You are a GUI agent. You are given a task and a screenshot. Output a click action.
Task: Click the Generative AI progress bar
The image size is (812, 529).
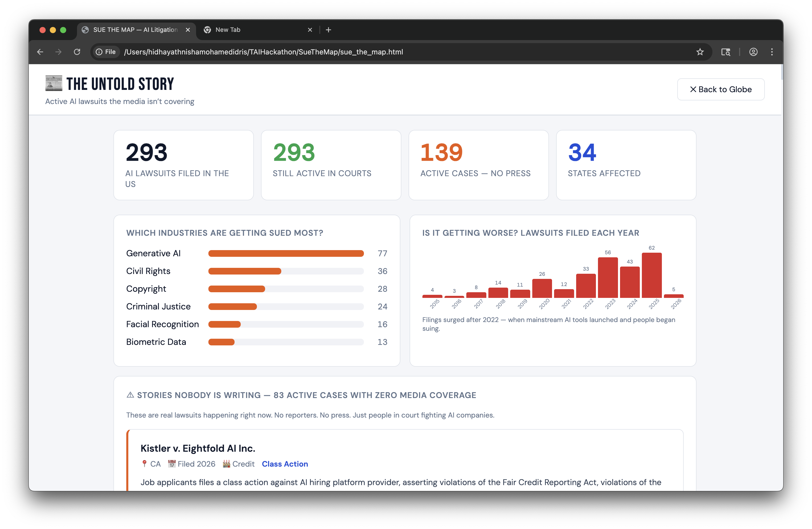click(286, 253)
